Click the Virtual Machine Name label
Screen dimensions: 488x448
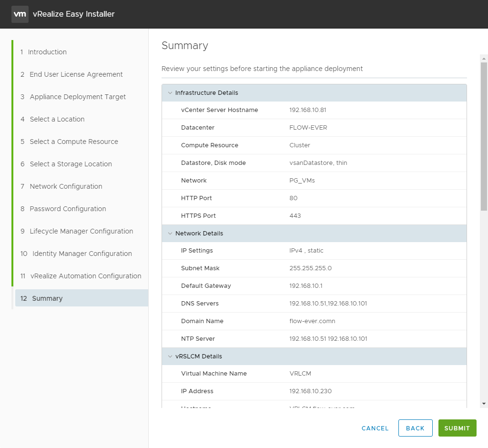click(x=214, y=374)
